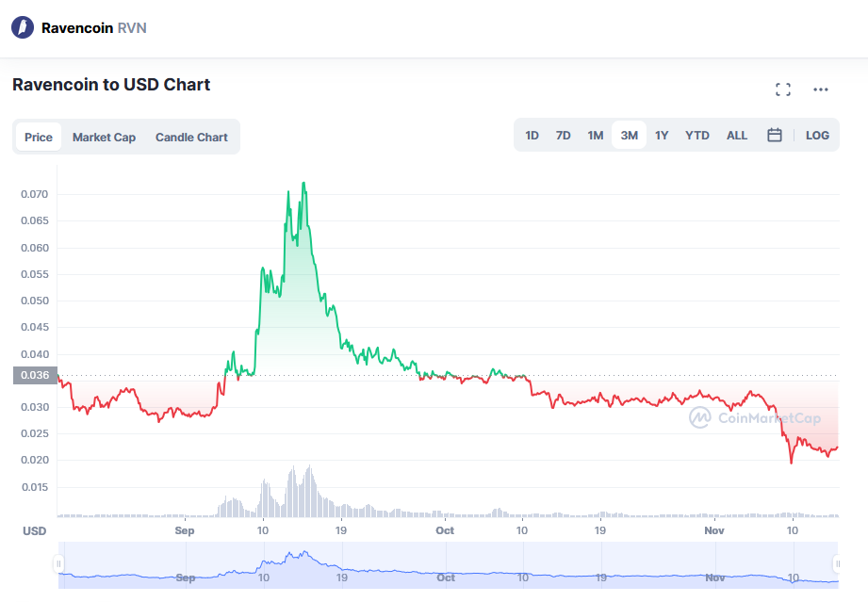Select the 1D time range
868x602 pixels.
click(x=532, y=135)
